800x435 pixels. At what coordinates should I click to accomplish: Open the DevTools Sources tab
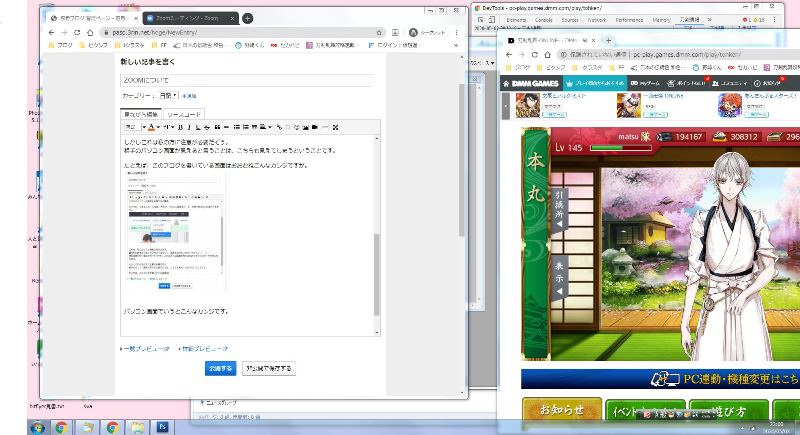(x=570, y=20)
